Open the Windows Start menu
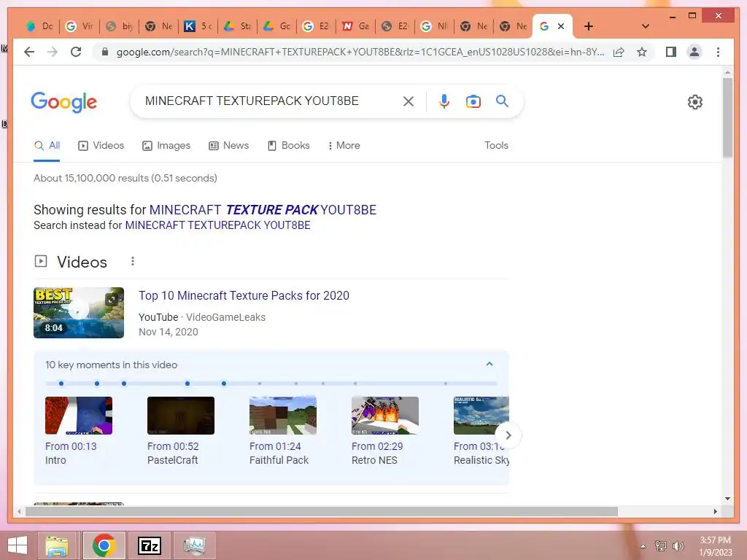 18,545
